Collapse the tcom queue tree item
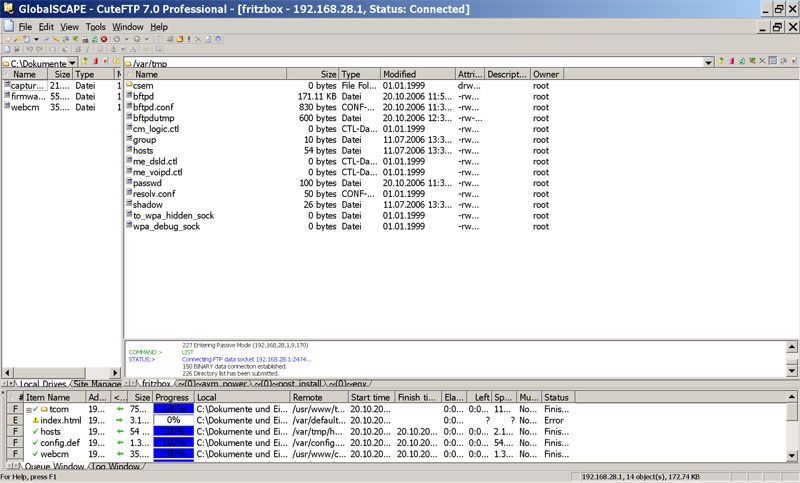 29,410
